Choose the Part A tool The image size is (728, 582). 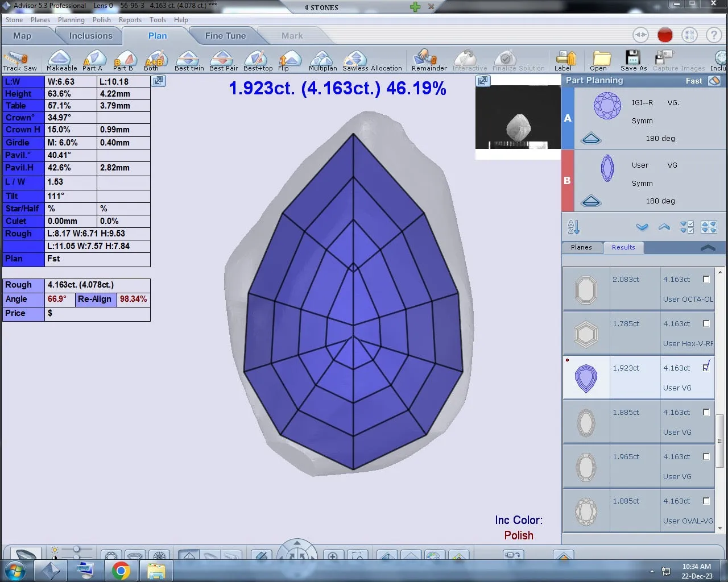[x=93, y=61]
